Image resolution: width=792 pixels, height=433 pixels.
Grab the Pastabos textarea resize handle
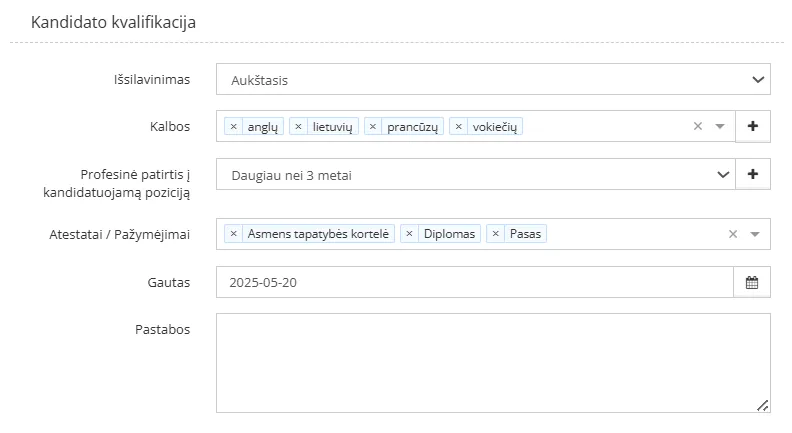coord(763,406)
